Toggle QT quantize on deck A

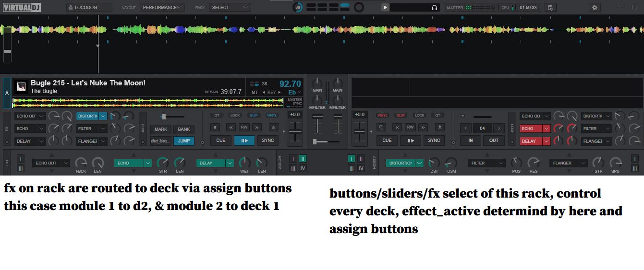[217, 116]
